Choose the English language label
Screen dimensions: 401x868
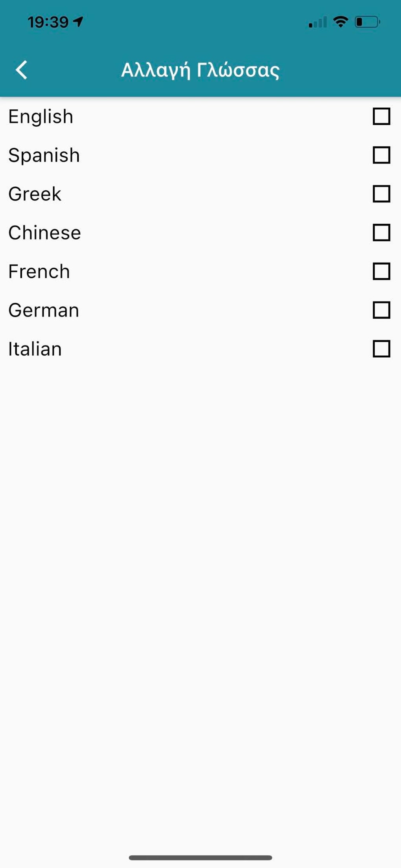click(x=41, y=116)
